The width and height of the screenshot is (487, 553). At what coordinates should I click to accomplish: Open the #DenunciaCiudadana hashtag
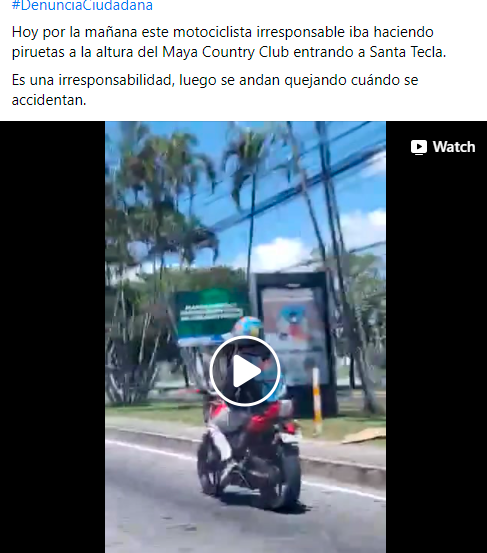pyautogui.click(x=82, y=5)
